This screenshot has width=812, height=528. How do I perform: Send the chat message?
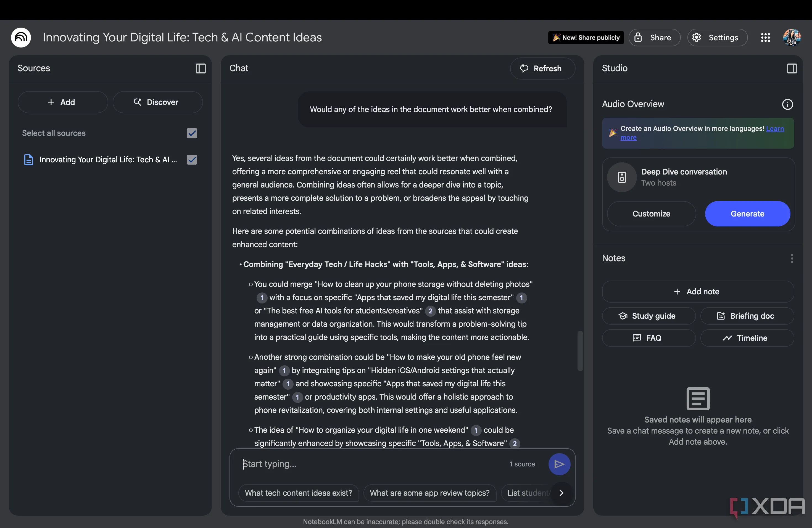[559, 464]
